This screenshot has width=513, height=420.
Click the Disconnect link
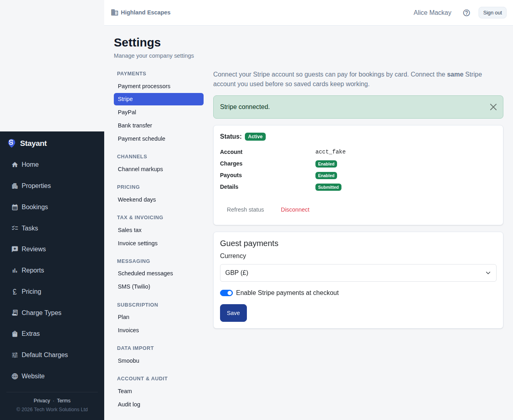295,210
